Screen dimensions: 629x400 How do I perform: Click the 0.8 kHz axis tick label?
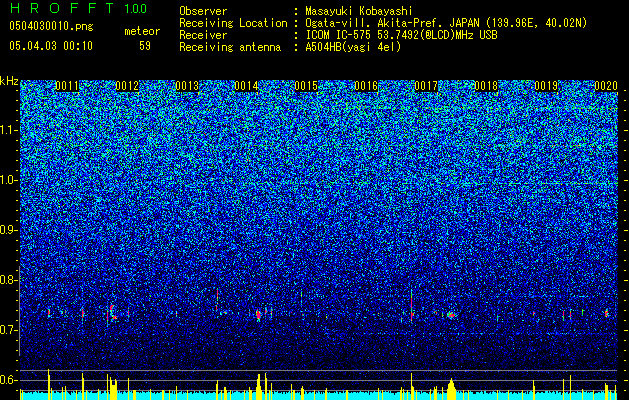coord(9,280)
